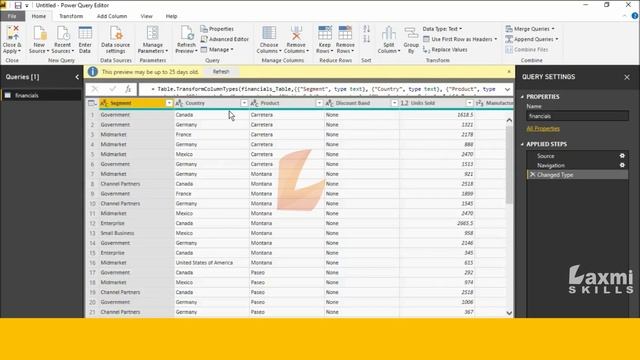Delete the Changed Type step
The width and height of the screenshot is (640, 360).
[532, 175]
